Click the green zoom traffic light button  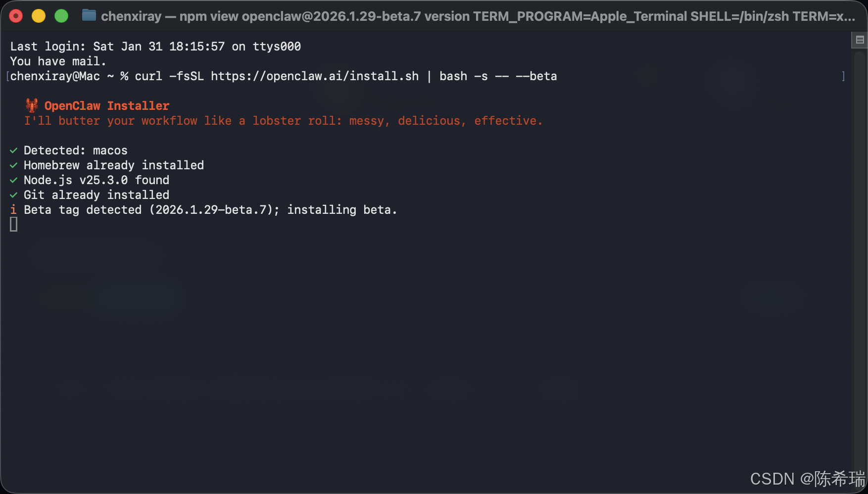pyautogui.click(x=61, y=15)
